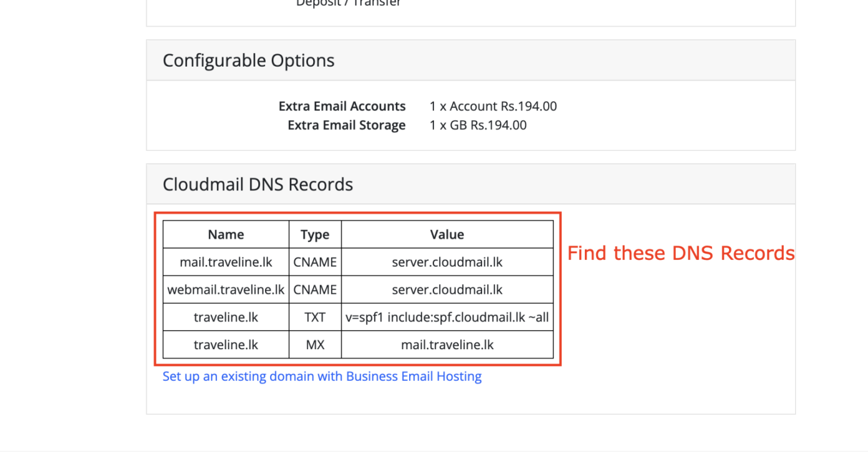This screenshot has width=868, height=452.
Task: Click CNAME type in the webmail.traveline.lk row
Action: pyautogui.click(x=315, y=290)
